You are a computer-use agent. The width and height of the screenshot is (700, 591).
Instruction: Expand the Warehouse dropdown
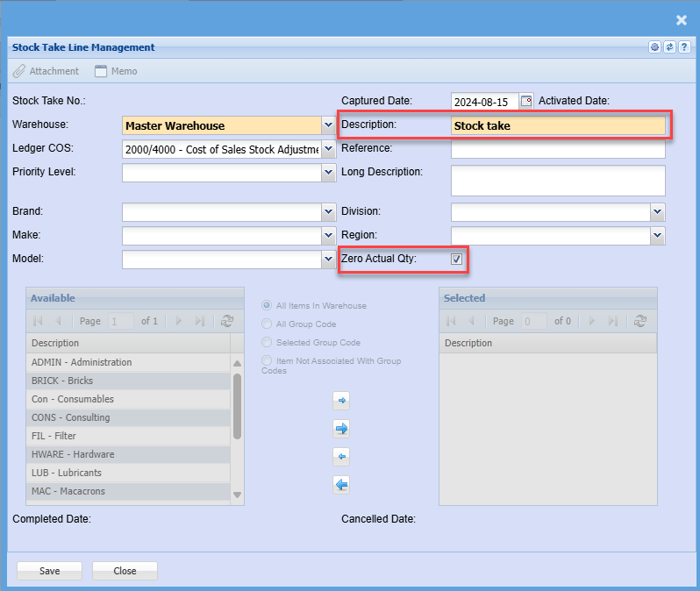coord(329,125)
